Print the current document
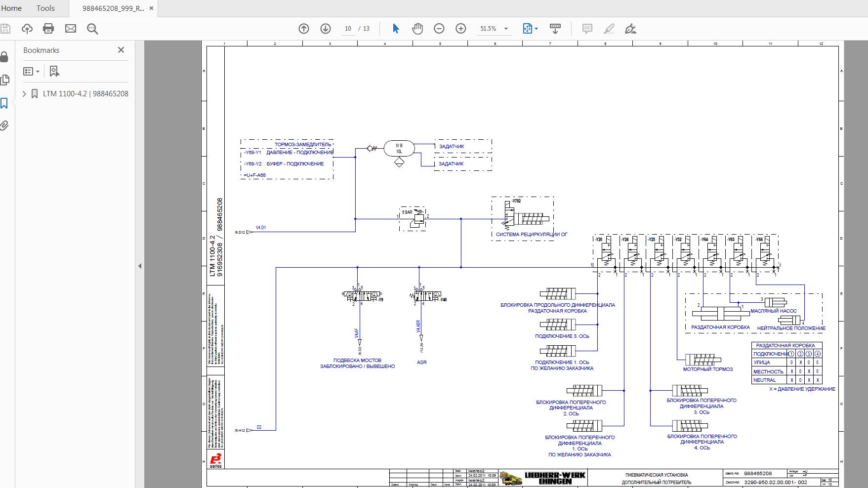868x488 pixels. click(48, 29)
